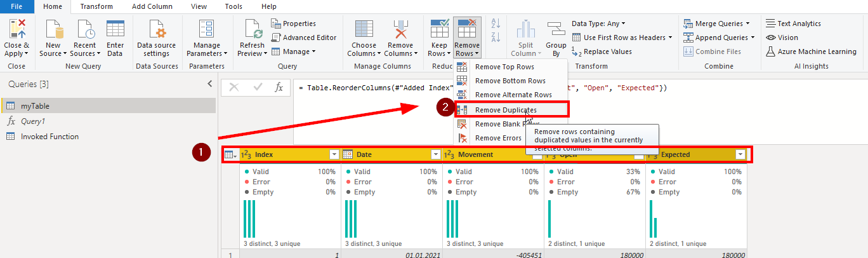Image resolution: width=868 pixels, height=258 pixels.
Task: Click Combine Files
Action: (x=712, y=51)
